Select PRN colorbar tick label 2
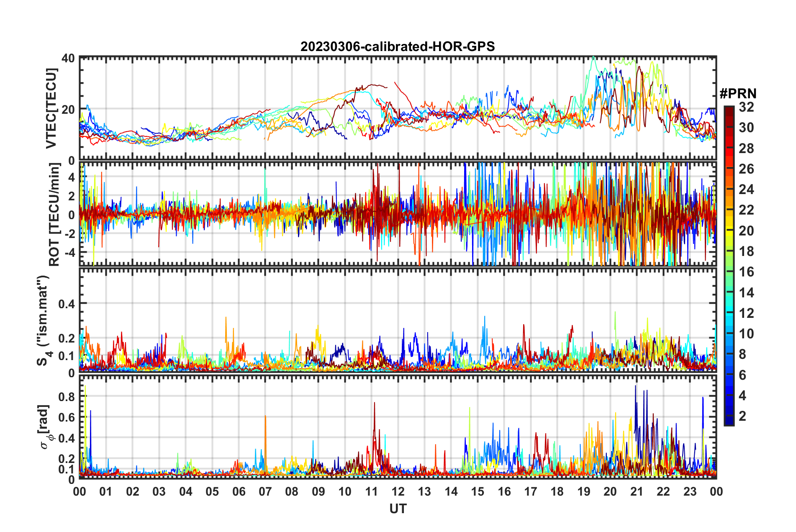 (742, 416)
